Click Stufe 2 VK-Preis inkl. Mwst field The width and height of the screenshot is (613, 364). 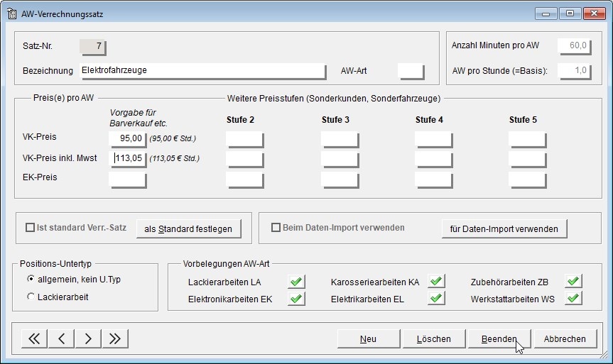pyautogui.click(x=245, y=160)
